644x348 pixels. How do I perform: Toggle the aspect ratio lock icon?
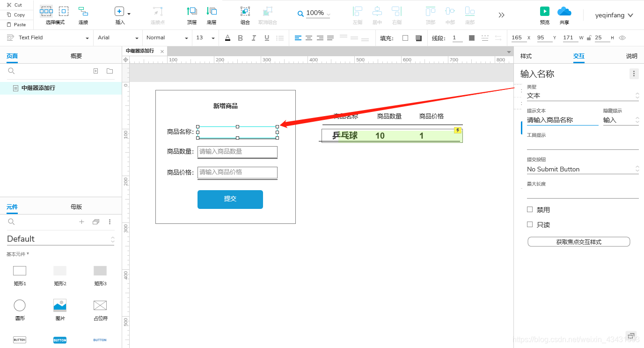(589, 38)
